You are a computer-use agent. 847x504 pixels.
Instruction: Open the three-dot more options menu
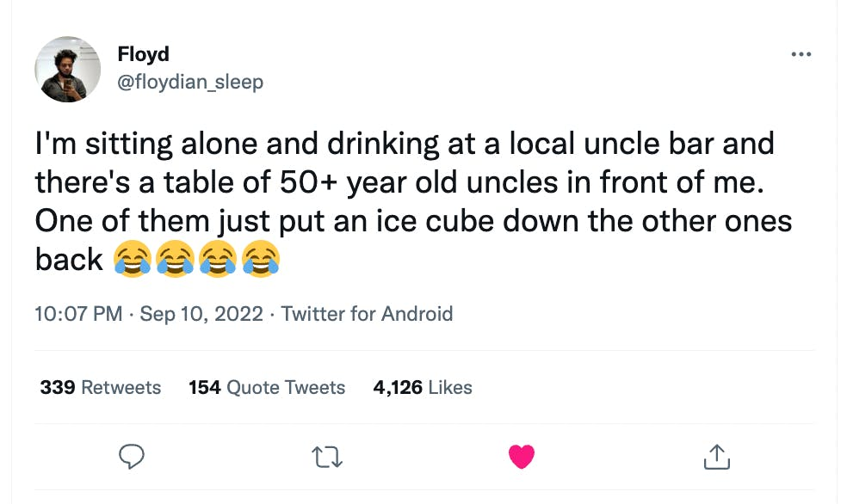pyautogui.click(x=801, y=55)
